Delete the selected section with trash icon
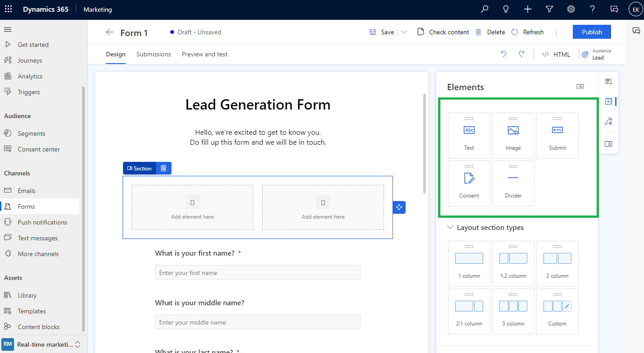This screenshot has height=353, width=644. coord(164,168)
